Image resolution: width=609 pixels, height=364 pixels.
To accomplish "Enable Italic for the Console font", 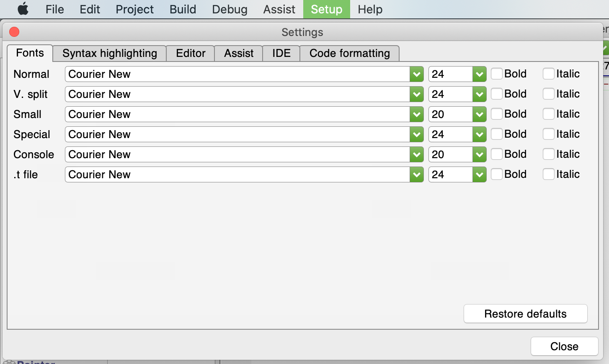I will tap(549, 154).
